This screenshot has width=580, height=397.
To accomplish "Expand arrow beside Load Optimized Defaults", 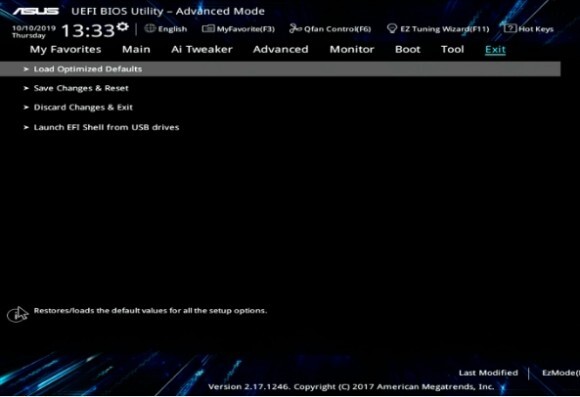I will click(26, 69).
